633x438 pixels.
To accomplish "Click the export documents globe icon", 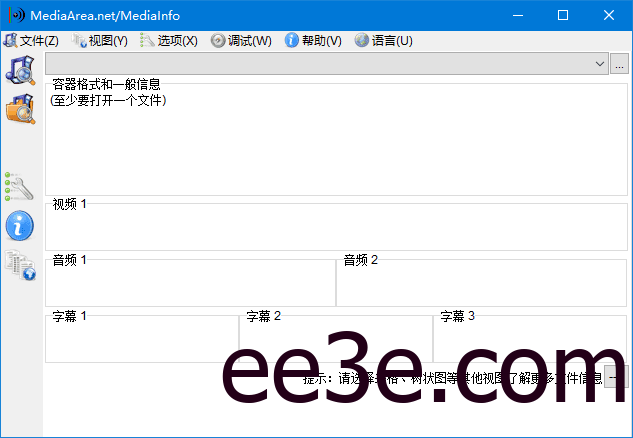I will point(20,265).
